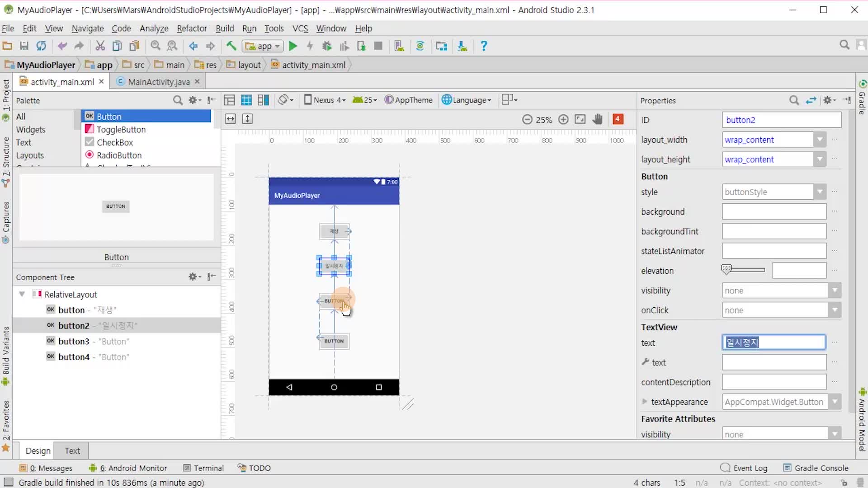Select RadioButton in the palette list
868x488 pixels.
pos(119,155)
